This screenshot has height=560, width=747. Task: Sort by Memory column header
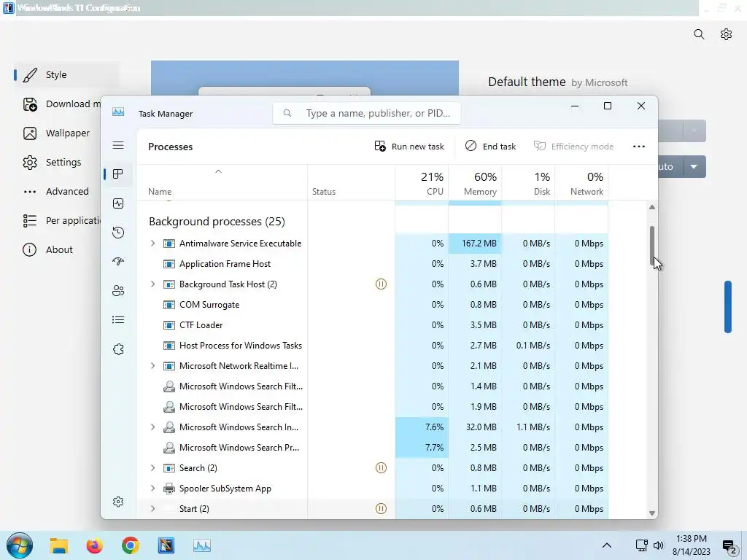point(475,183)
